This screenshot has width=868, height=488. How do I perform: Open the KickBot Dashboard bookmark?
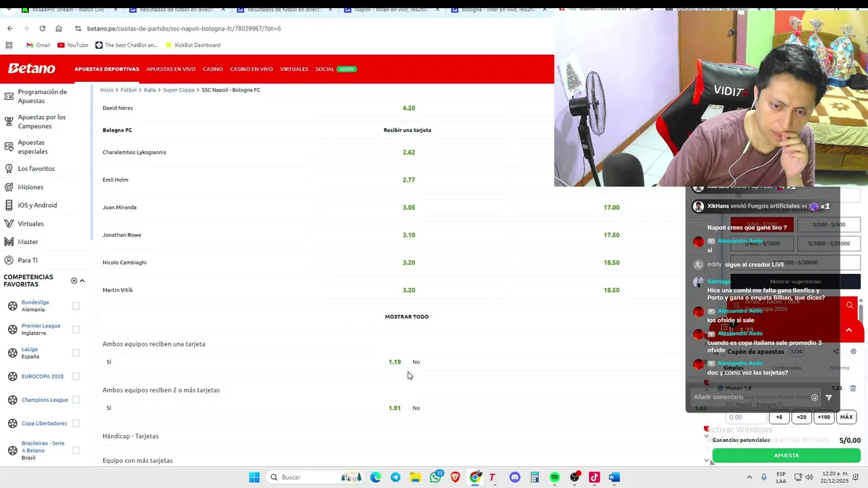tap(193, 45)
